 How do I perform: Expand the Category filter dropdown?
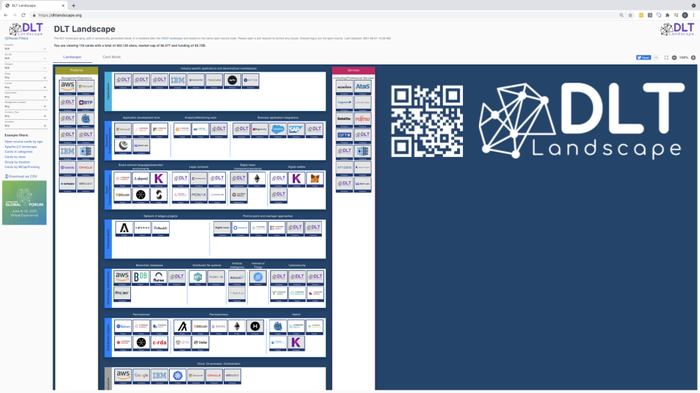(25, 68)
